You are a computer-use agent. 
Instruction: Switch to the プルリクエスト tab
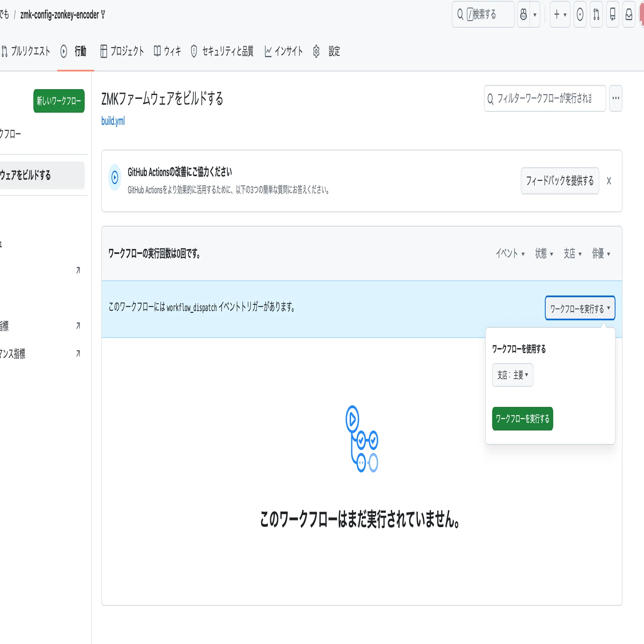click(26, 51)
